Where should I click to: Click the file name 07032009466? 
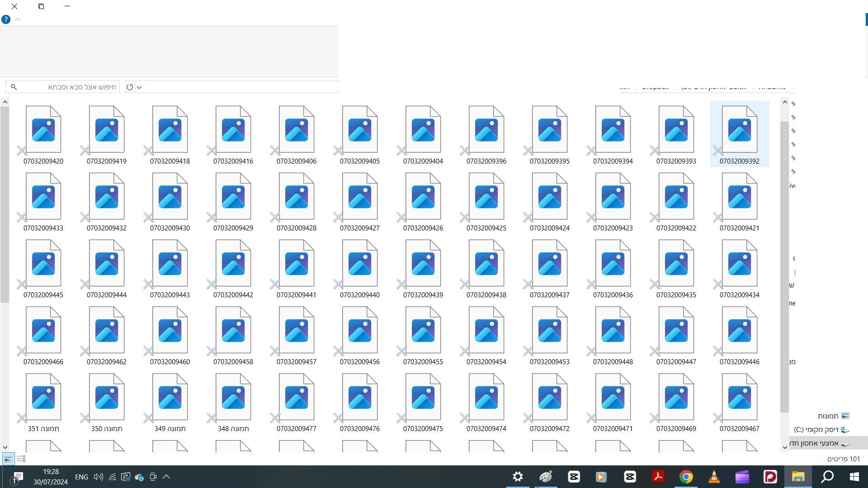click(43, 362)
